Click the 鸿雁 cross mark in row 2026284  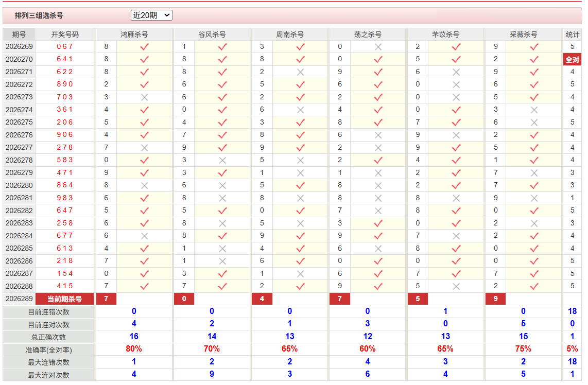click(144, 236)
